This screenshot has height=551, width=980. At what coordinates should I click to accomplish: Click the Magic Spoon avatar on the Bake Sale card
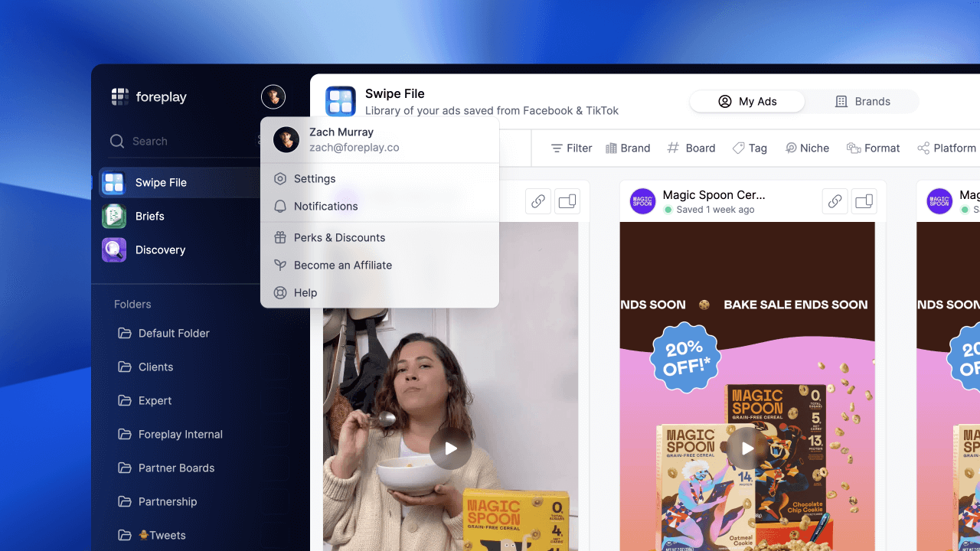[643, 201]
